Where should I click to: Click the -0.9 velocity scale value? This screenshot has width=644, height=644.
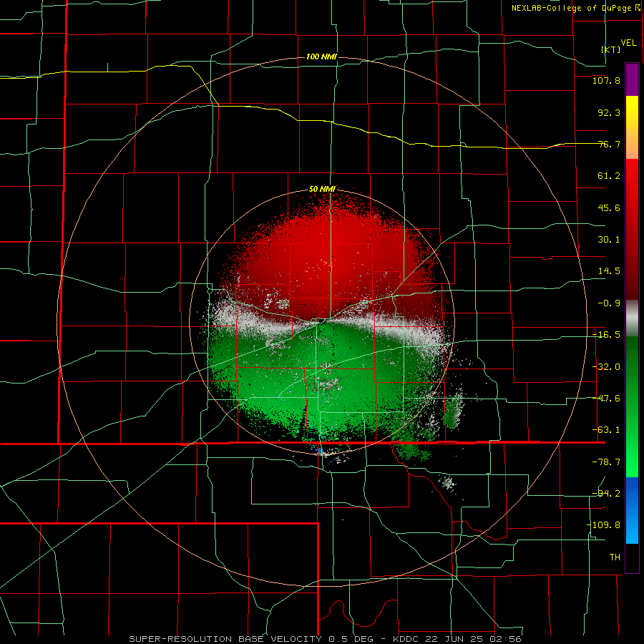(x=609, y=303)
